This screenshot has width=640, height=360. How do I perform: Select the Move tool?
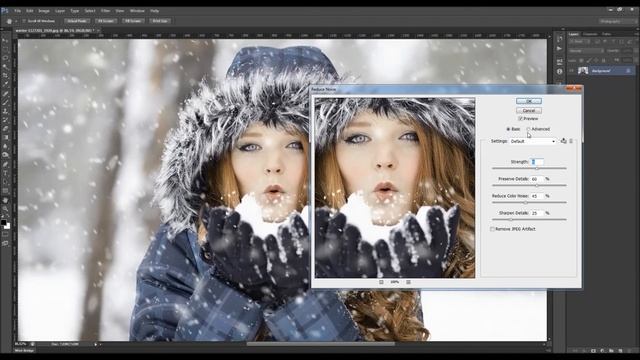pyautogui.click(x=5, y=40)
